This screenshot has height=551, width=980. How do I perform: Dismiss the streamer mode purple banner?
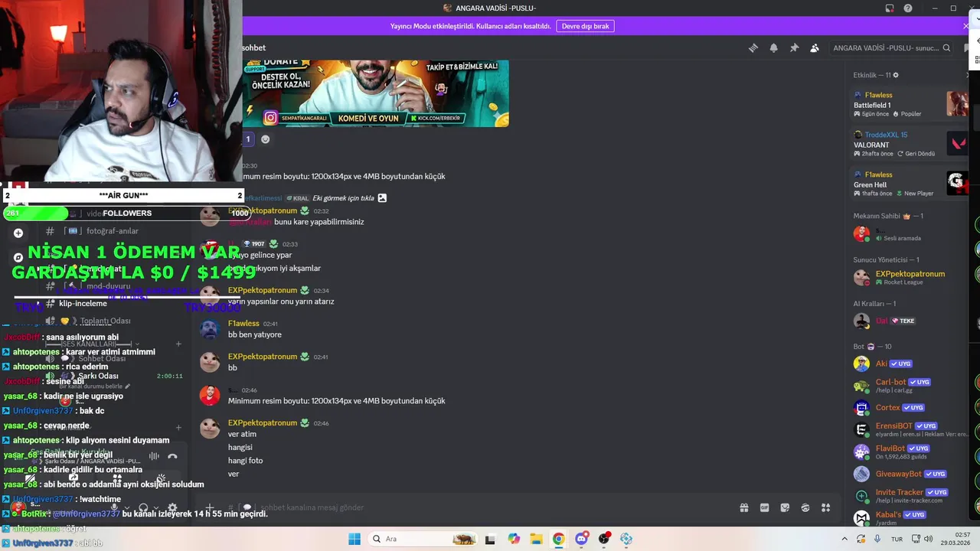[x=965, y=26]
